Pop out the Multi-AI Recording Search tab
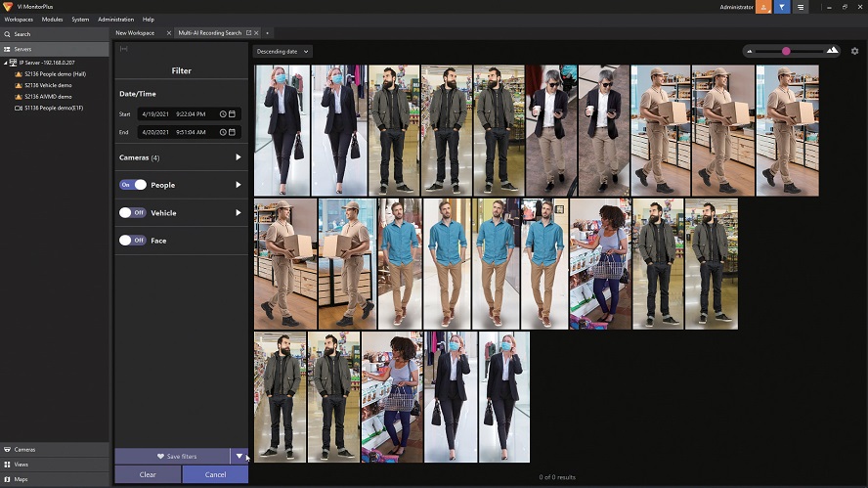The width and height of the screenshot is (868, 488). 249,33
